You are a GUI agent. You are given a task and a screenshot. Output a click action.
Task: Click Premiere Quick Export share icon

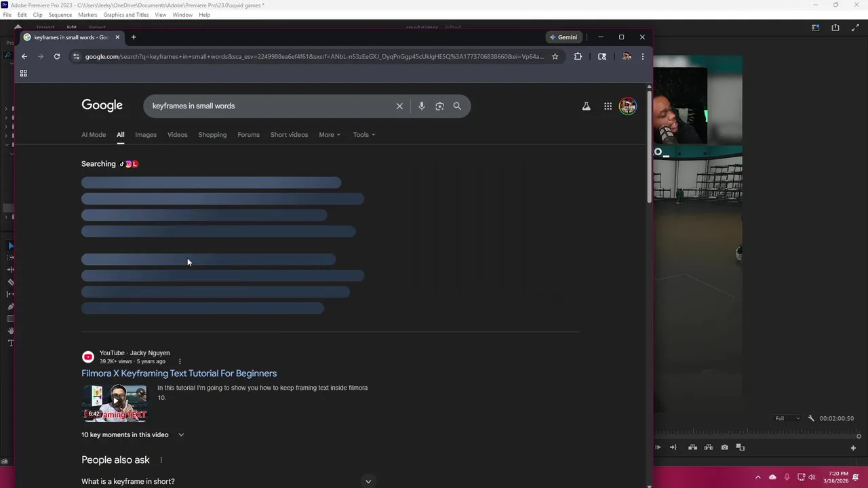click(835, 28)
